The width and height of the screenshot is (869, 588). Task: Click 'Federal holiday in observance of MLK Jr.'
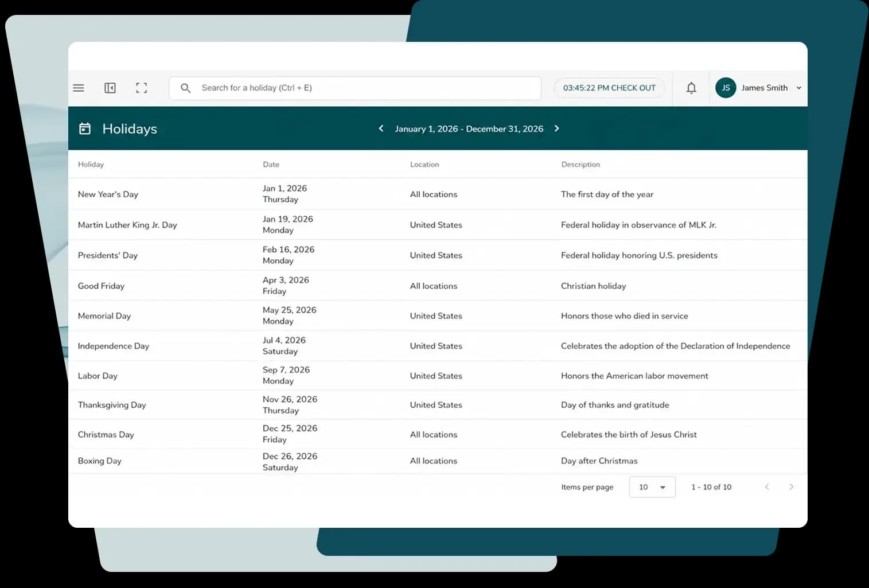coord(638,225)
